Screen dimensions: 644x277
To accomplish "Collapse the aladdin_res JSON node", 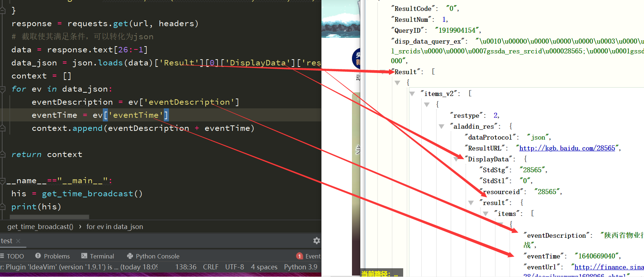I will pos(442,127).
